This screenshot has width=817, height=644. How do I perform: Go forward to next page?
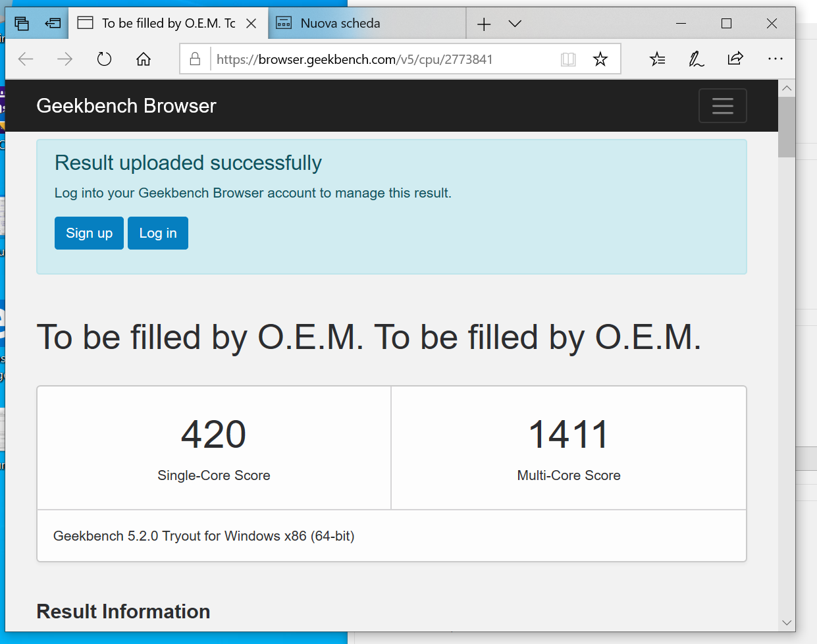coord(65,59)
